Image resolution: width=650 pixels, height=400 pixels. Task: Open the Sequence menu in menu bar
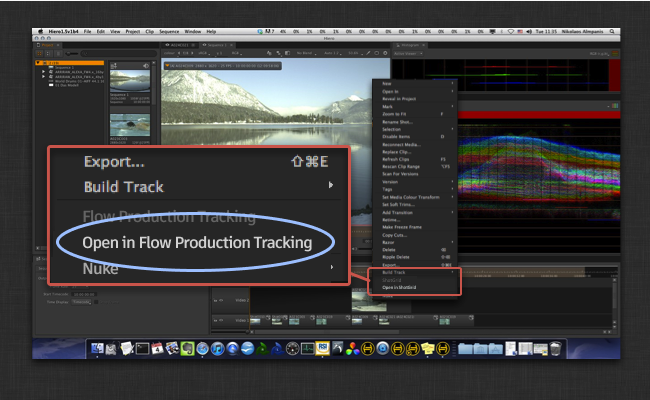click(169, 32)
